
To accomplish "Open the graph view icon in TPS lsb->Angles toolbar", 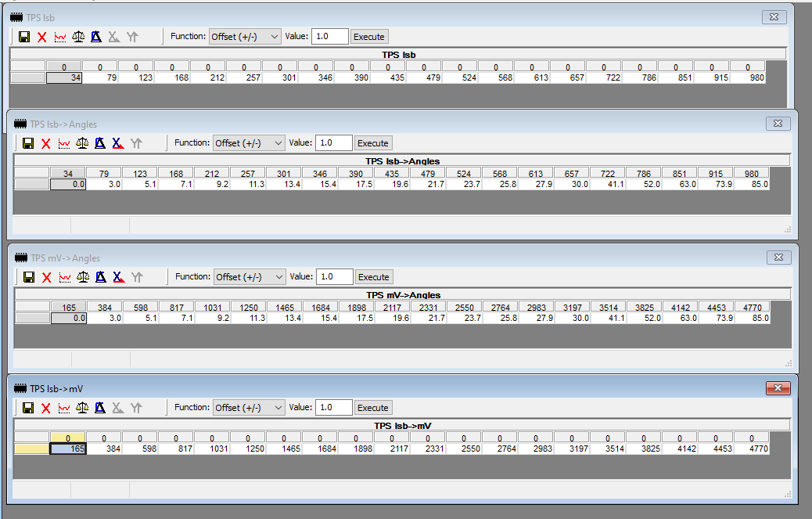I will 64,143.
